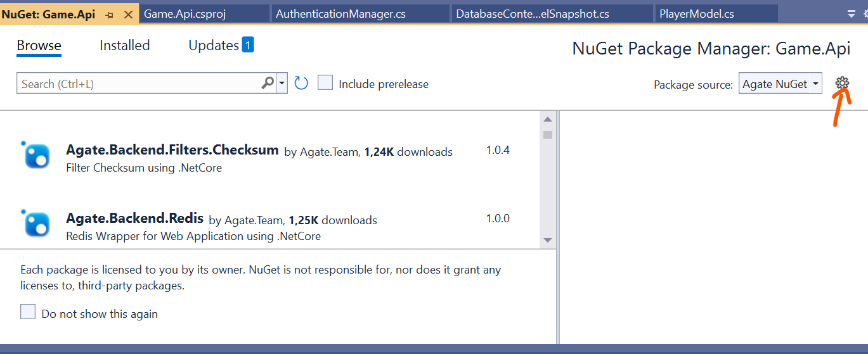The height and width of the screenshot is (354, 868).
Task: Open the Package source dropdown
Action: (780, 84)
